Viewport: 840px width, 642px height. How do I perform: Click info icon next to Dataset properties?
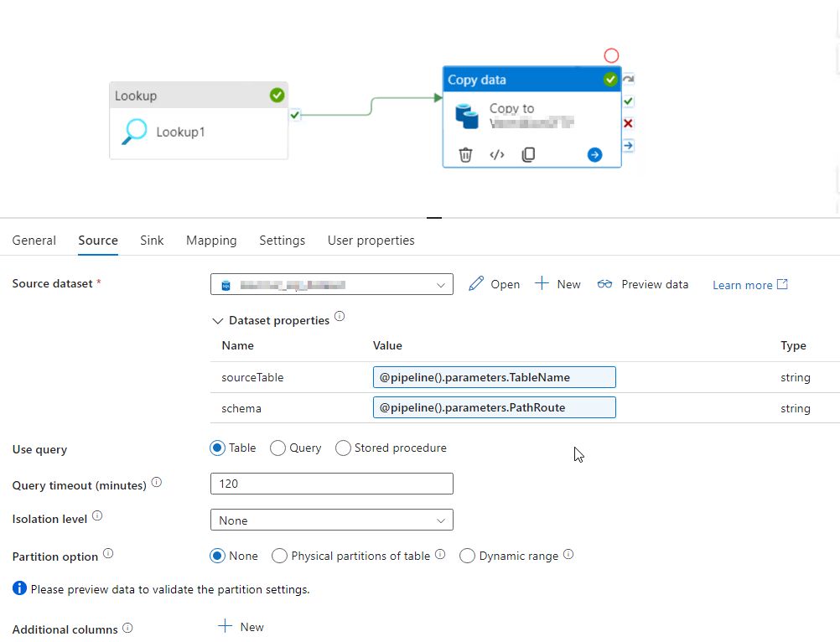point(340,316)
